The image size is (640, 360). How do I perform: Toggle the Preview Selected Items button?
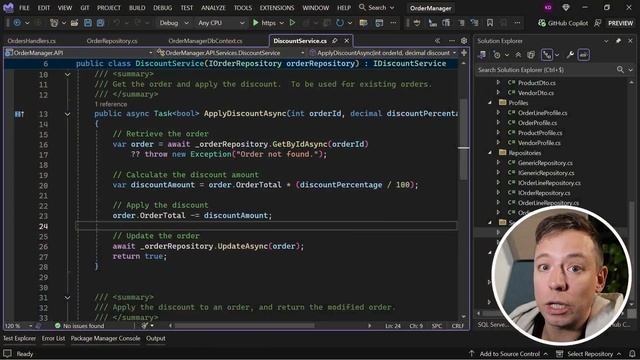point(584,55)
